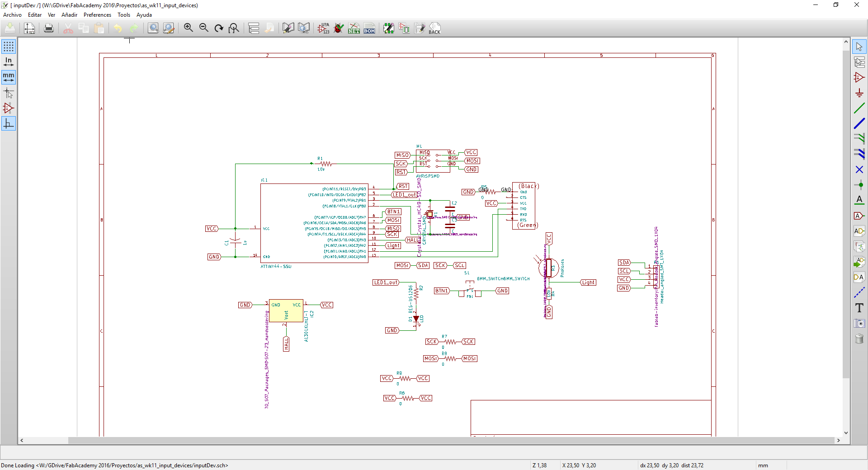
Task: Select the Place bus tool
Action: click(859, 124)
